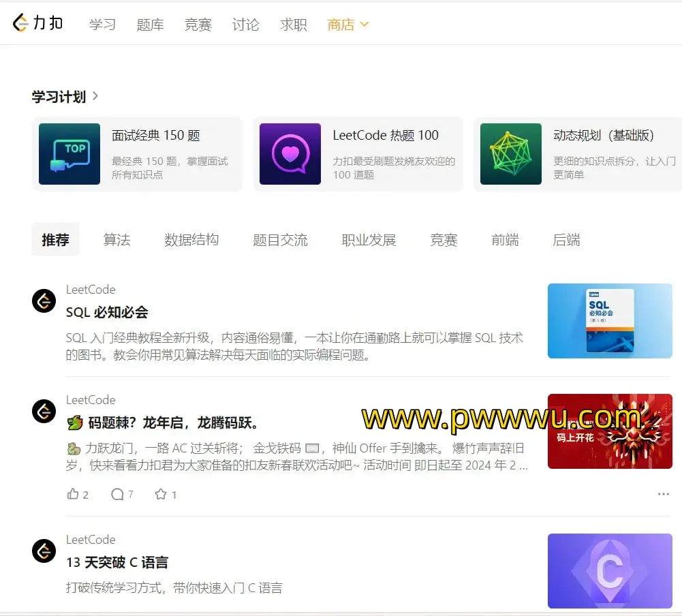This screenshot has height=616, width=682.
Task: Open the 13 天突破 C 语言 article
Action: [117, 562]
